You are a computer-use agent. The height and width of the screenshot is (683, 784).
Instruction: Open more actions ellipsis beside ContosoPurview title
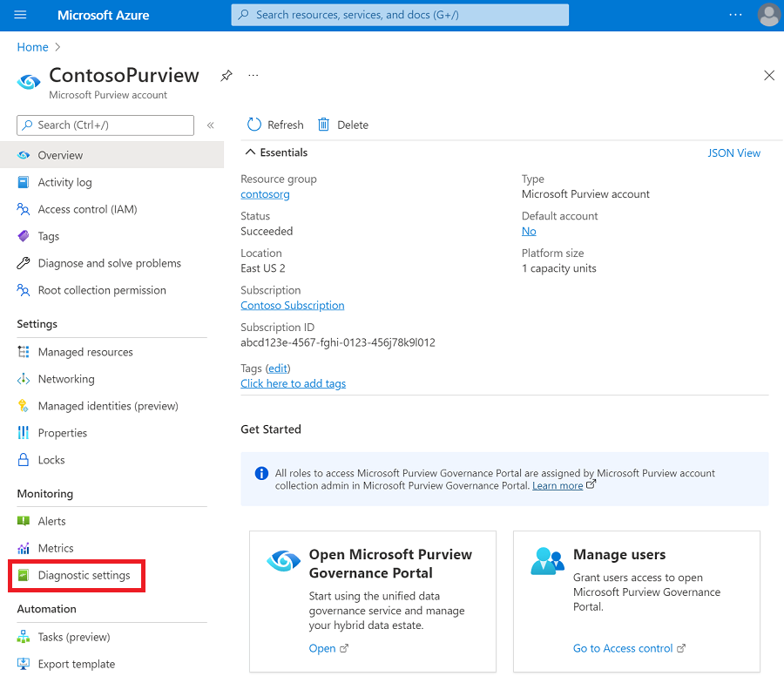point(253,76)
